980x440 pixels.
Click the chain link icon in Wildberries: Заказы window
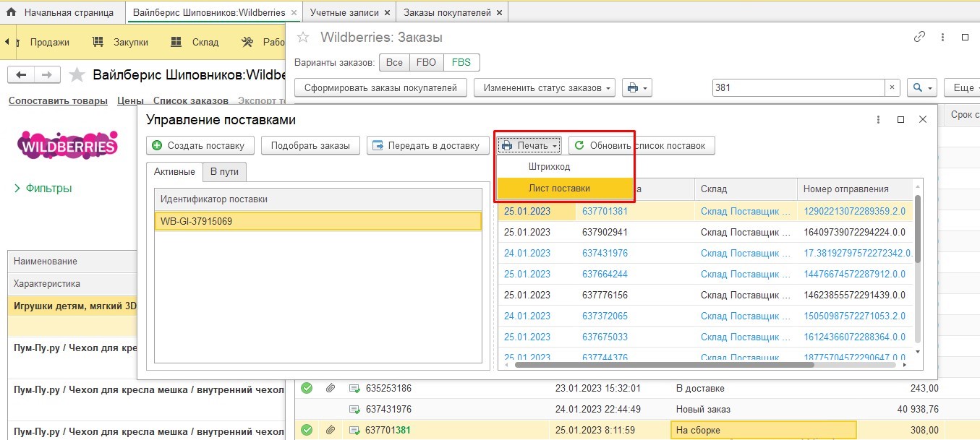[x=920, y=37]
